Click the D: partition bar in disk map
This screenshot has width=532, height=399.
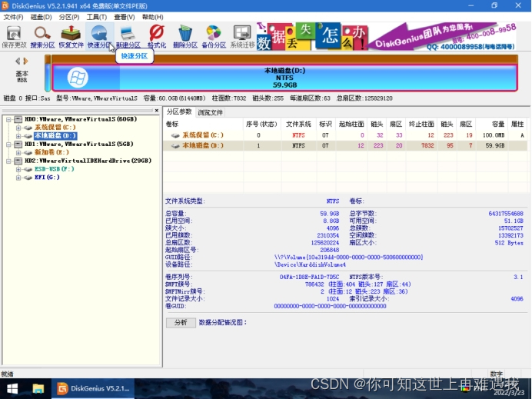tap(284, 78)
